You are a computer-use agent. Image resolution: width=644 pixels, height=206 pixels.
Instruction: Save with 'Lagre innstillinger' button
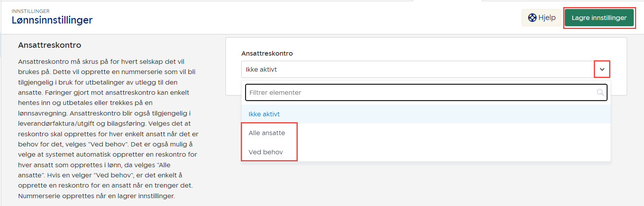pos(599,18)
